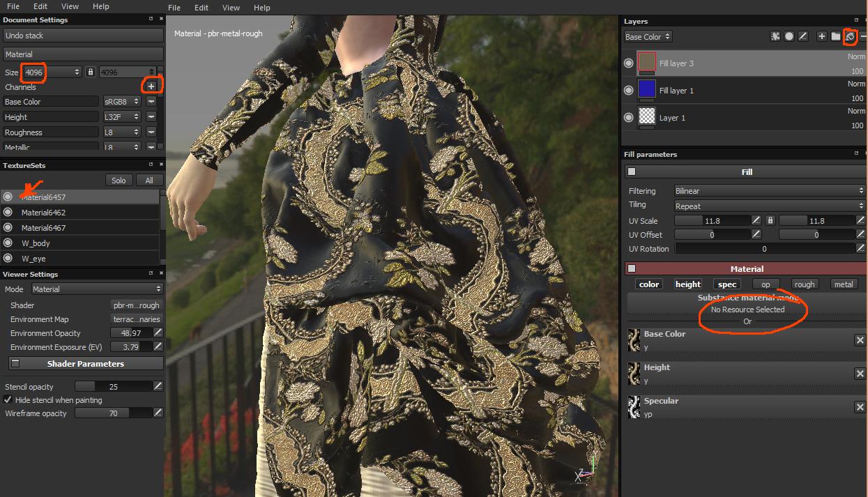Image resolution: width=868 pixels, height=497 pixels.
Task: Add a new paint layer with plus icon
Action: pos(821,36)
